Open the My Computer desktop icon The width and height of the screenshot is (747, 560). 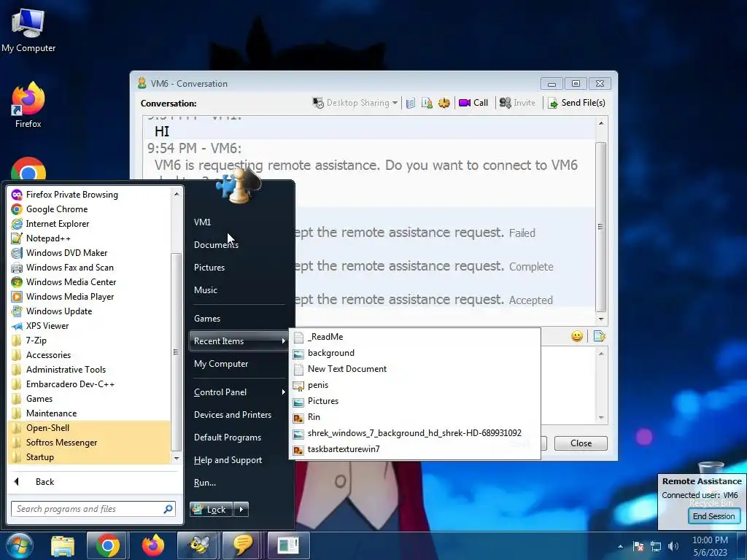click(x=28, y=29)
